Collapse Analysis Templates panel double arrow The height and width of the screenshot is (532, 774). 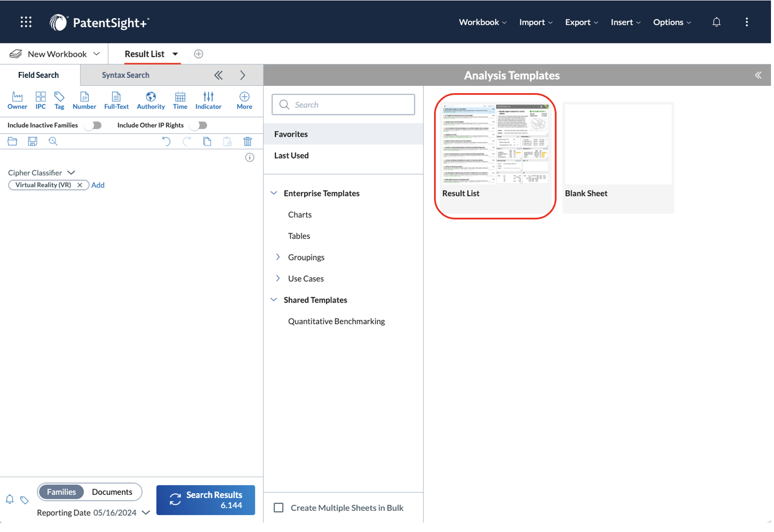pos(758,75)
